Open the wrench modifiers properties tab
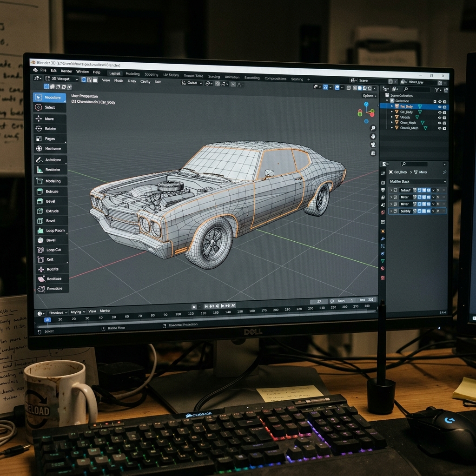 383,238
